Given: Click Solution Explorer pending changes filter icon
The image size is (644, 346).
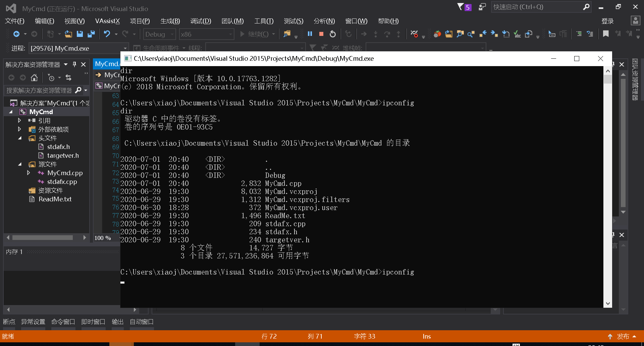Looking at the screenshot, I should pos(51,78).
